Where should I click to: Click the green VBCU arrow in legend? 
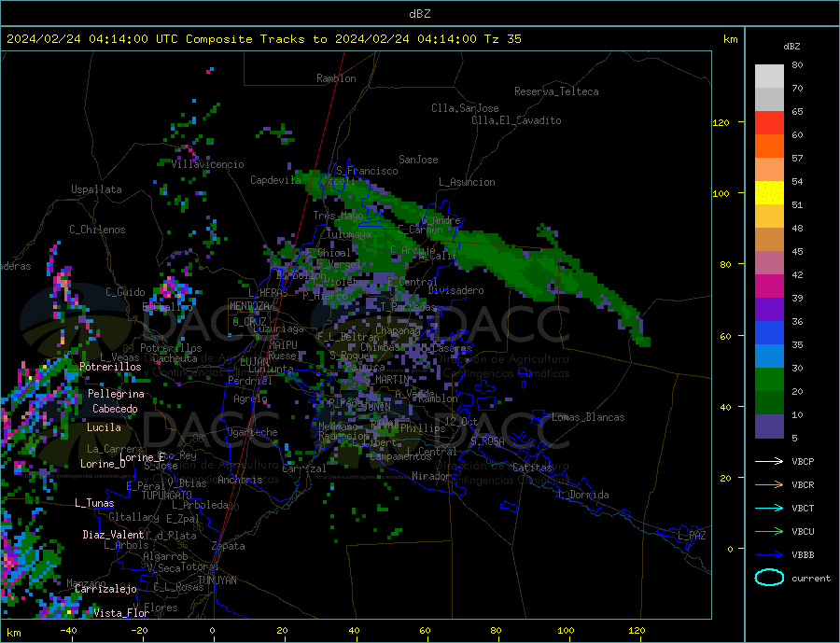[769, 532]
